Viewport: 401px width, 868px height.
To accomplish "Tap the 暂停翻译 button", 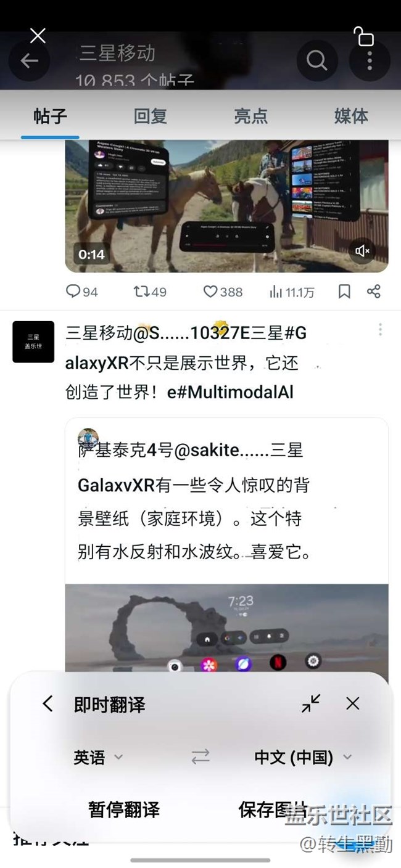I will (124, 809).
